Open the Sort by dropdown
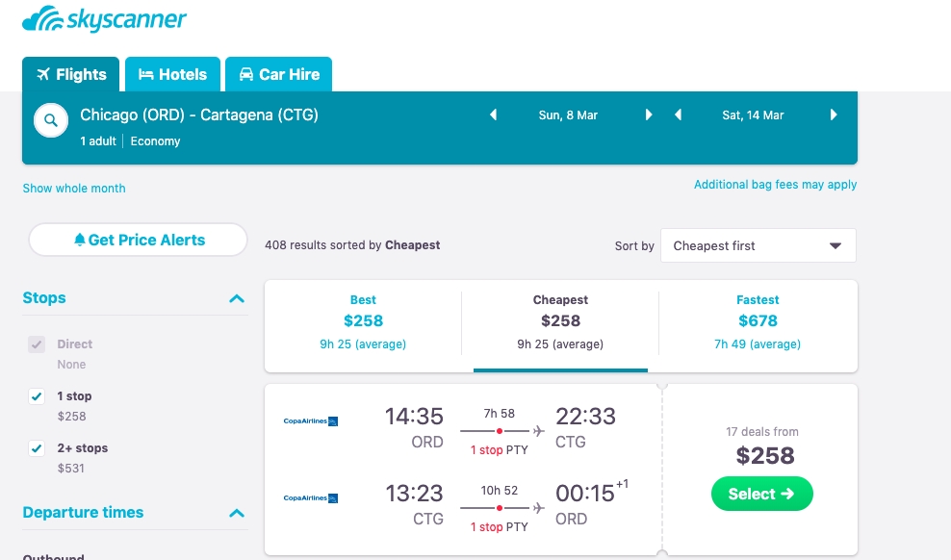The width and height of the screenshot is (951, 560). click(x=758, y=245)
